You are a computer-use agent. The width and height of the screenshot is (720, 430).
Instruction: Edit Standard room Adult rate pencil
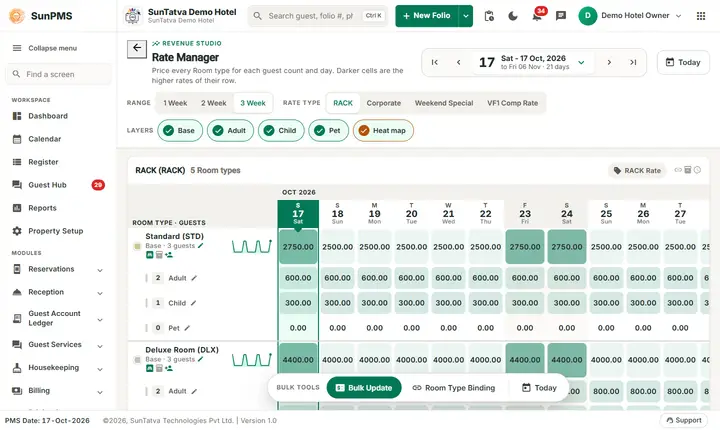pos(194,278)
